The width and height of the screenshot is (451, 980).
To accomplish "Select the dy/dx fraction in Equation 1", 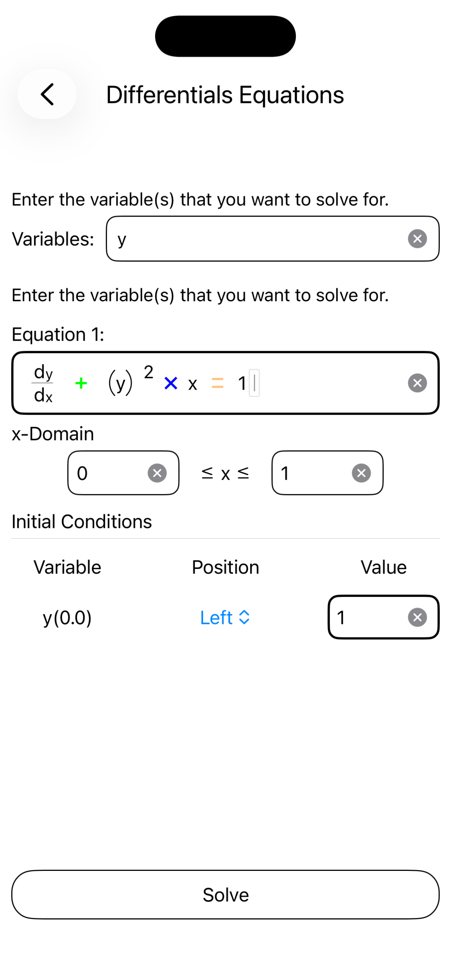I will [43, 383].
